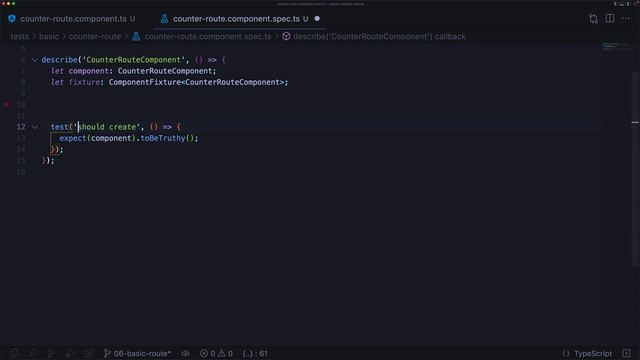Viewport: 640px width, 360px height.
Task: Place the cursor on empty line 10
Action: [320, 104]
